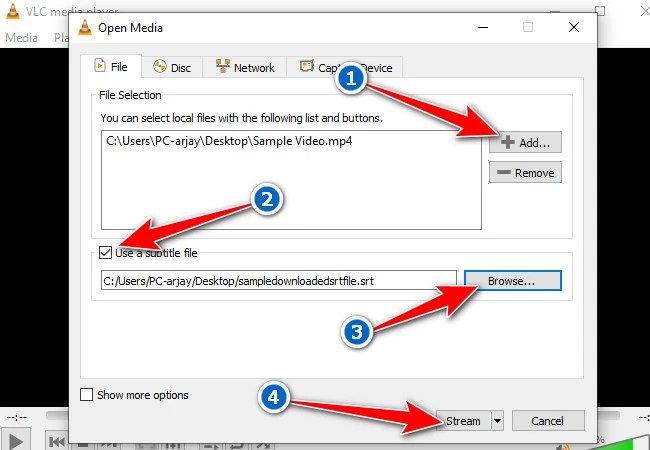Enable the Show more options checkbox
The height and width of the screenshot is (450, 650).
pos(86,394)
